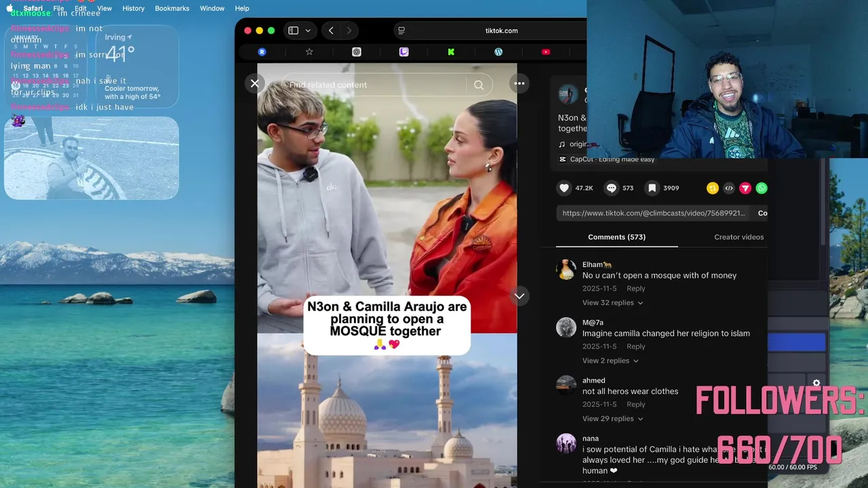Expand View 2 replies under M@7a
The height and width of the screenshot is (488, 868).
[610, 361]
